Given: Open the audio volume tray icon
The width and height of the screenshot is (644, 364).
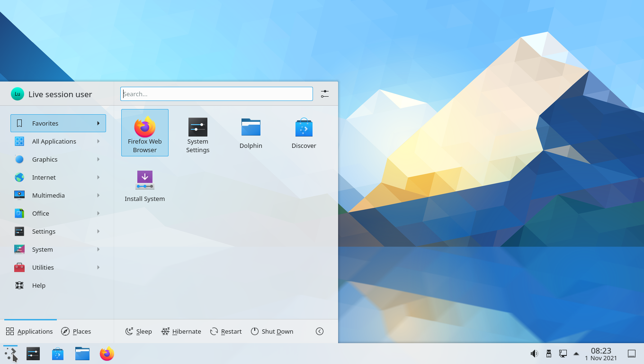Looking at the screenshot, I should click(534, 354).
